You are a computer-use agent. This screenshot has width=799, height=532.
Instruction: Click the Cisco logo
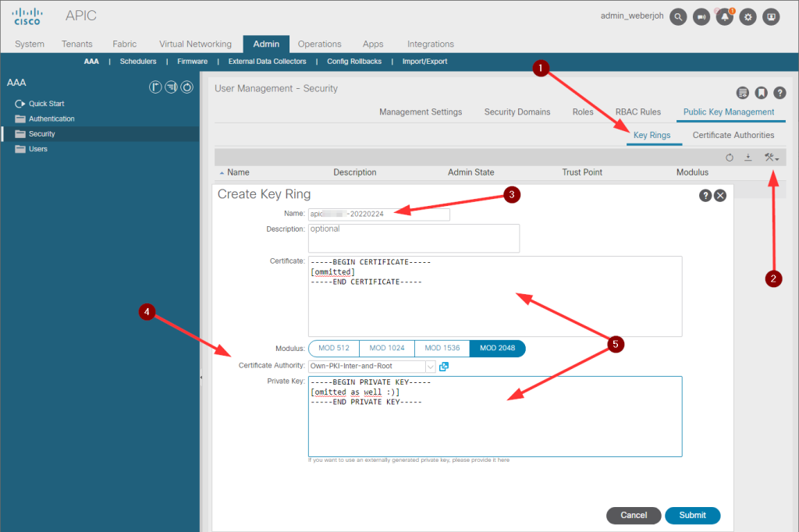[x=27, y=16]
